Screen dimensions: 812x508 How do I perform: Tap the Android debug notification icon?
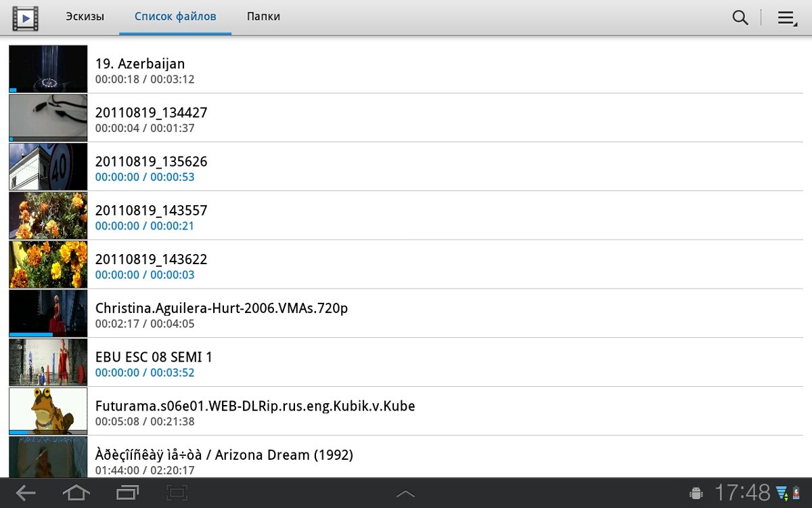[696, 493]
